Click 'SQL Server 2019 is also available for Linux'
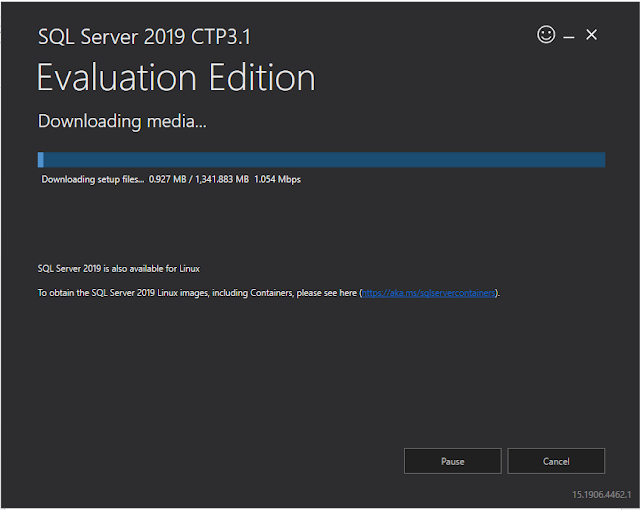Screen dimensions: 640x510 [119, 268]
